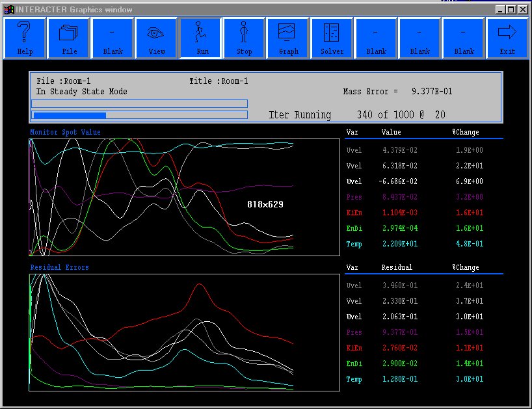Close the INTERACTER Graphics window

[x=523, y=10]
